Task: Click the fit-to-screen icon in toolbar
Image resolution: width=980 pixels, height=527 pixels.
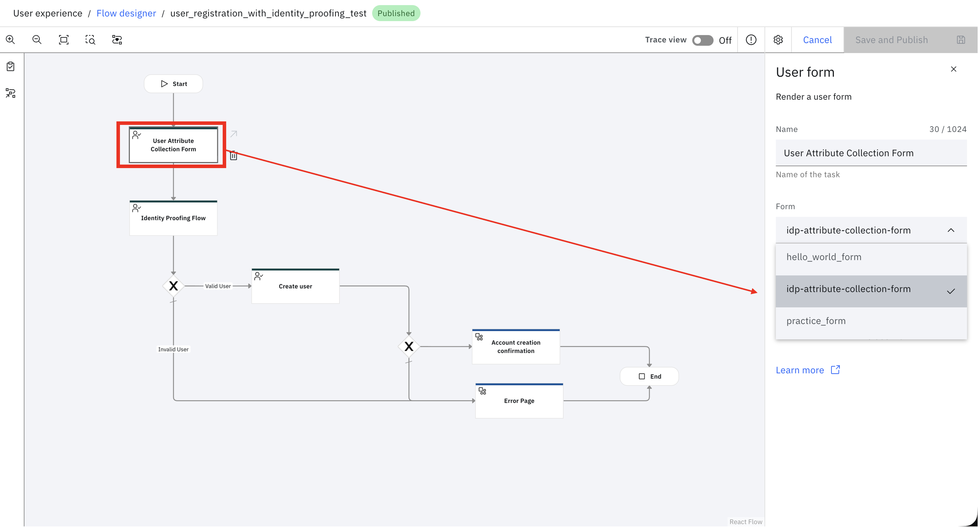Action: pos(64,40)
